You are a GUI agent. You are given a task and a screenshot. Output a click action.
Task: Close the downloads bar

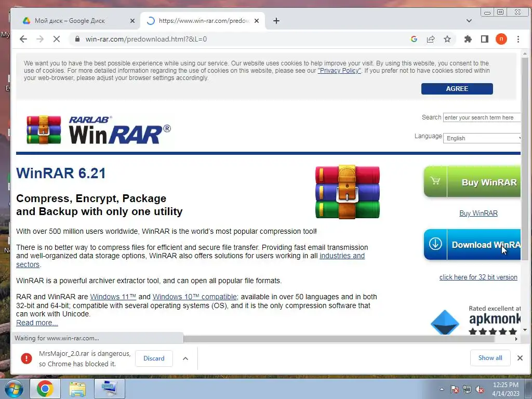pos(520,358)
